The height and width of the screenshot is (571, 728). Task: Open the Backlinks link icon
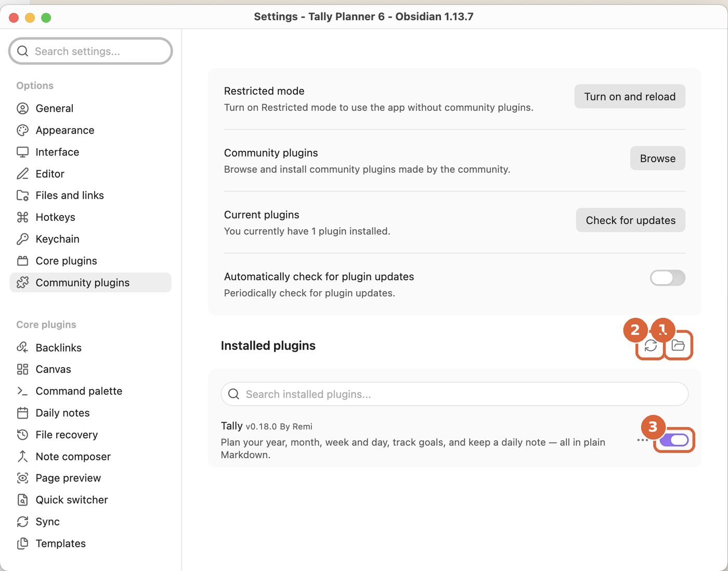[x=22, y=347]
